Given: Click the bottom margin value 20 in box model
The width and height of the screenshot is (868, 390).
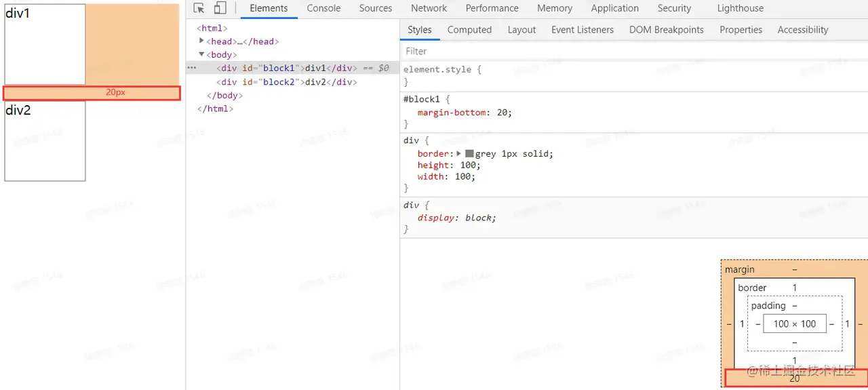Looking at the screenshot, I should pyautogui.click(x=795, y=378).
